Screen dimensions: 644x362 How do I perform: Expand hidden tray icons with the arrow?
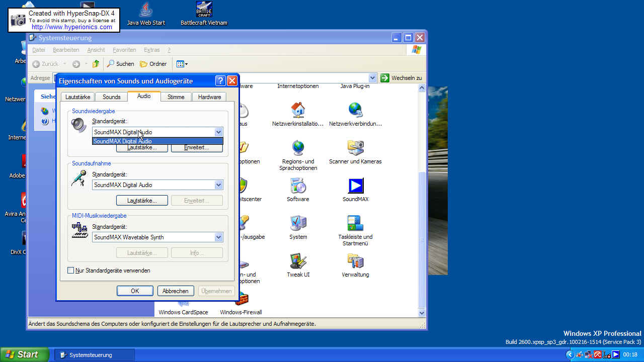[570, 354]
